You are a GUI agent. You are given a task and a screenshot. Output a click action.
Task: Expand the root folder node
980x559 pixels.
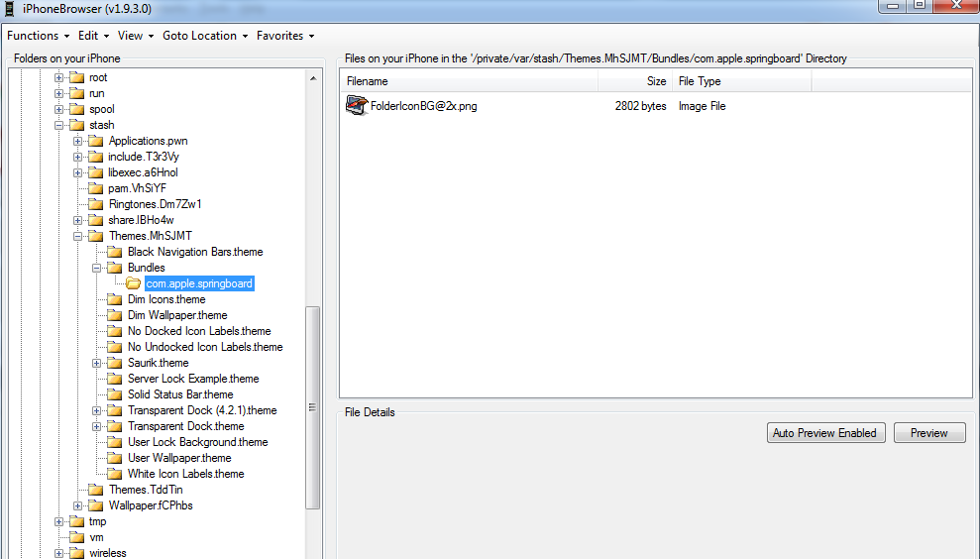[x=58, y=77]
